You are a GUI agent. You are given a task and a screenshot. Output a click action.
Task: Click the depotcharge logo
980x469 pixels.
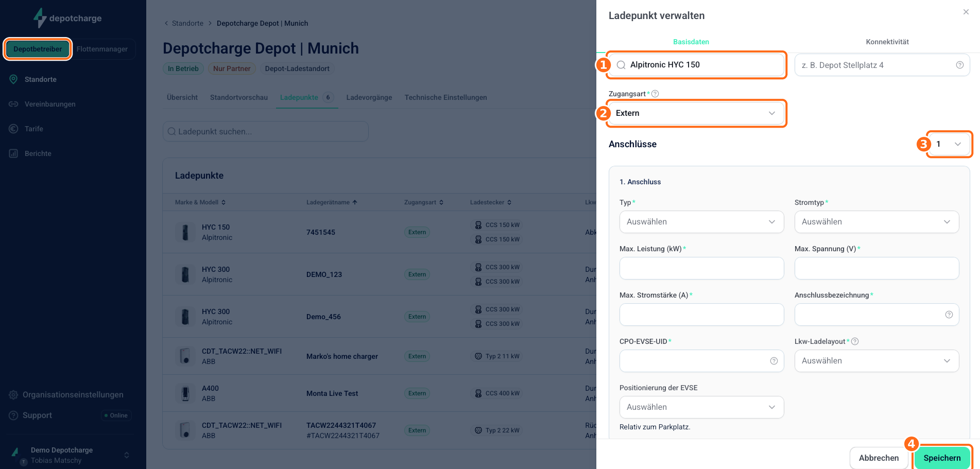point(67,18)
